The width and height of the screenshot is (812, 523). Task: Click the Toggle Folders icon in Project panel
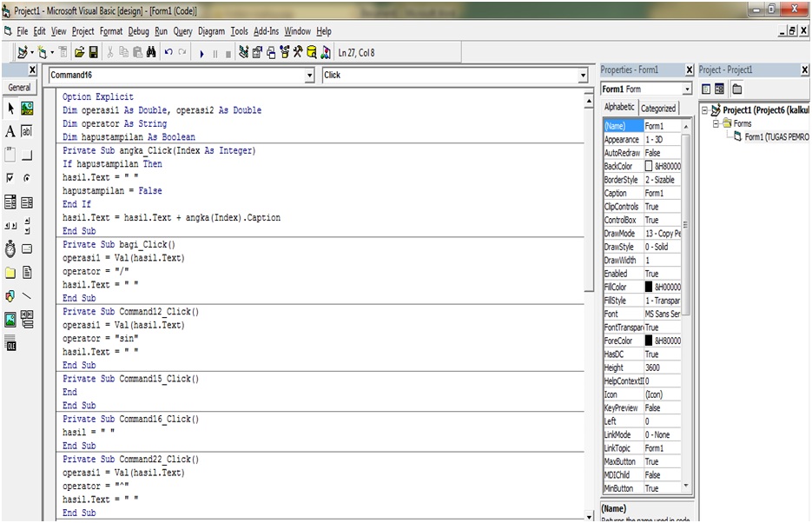(736, 89)
